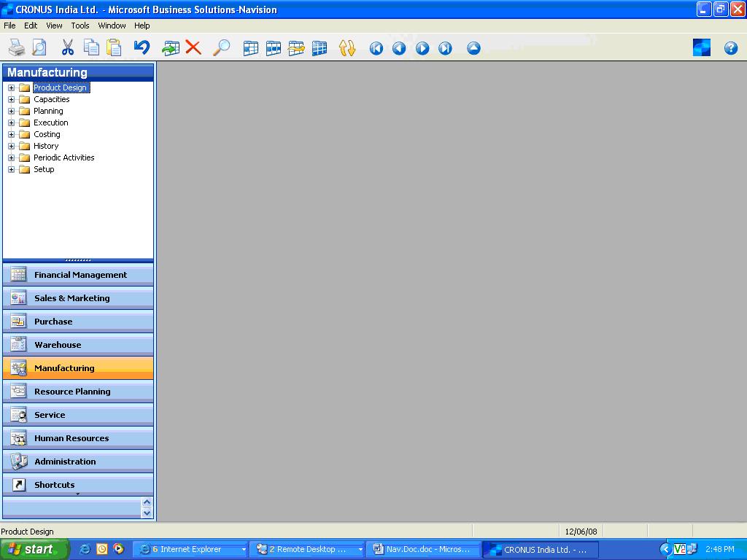Click the FlowFilter icon with arrow
Viewport: 747px width, 560px height.
[x=296, y=48]
